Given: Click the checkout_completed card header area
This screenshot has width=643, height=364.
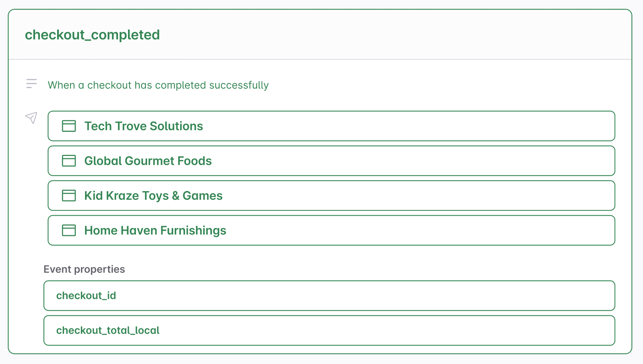Looking at the screenshot, I should click(321, 35).
